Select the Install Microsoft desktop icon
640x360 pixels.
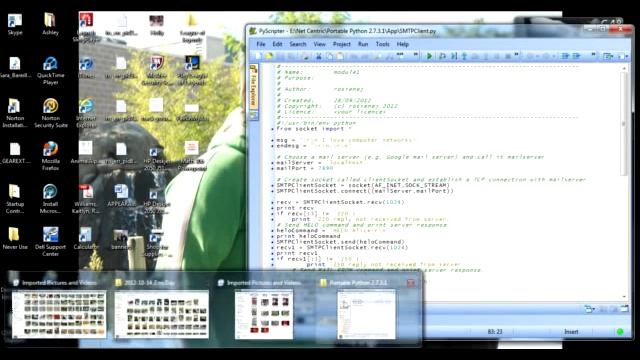pos(50,199)
